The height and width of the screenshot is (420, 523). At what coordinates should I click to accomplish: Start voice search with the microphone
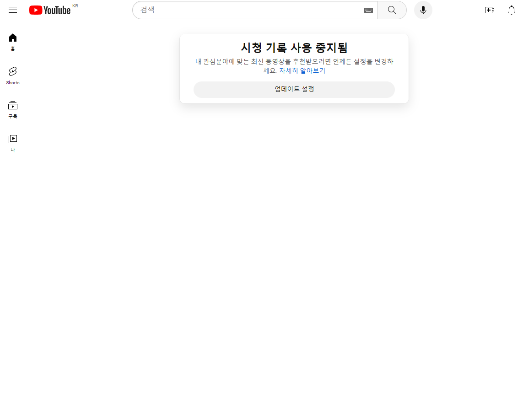tap(423, 10)
